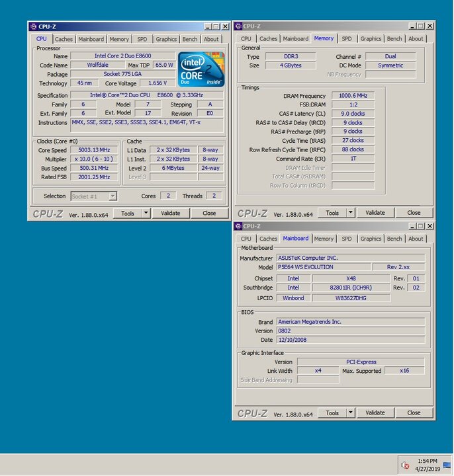The width and height of the screenshot is (454, 476).
Task: Switch to About tab in the Memory window
Action: tap(416, 39)
